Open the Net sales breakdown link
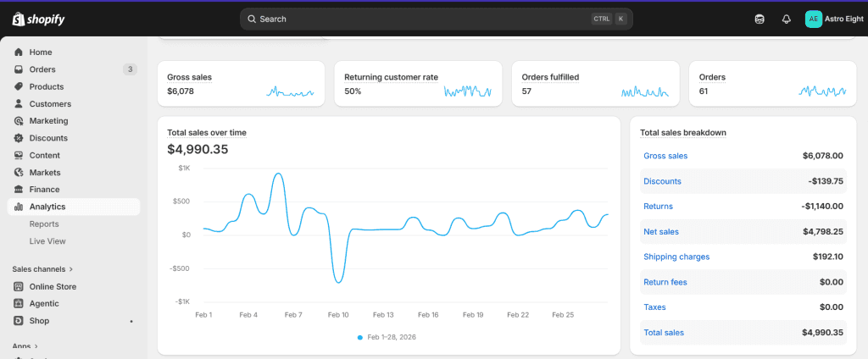Image resolution: width=868 pixels, height=359 pixels. 661,232
